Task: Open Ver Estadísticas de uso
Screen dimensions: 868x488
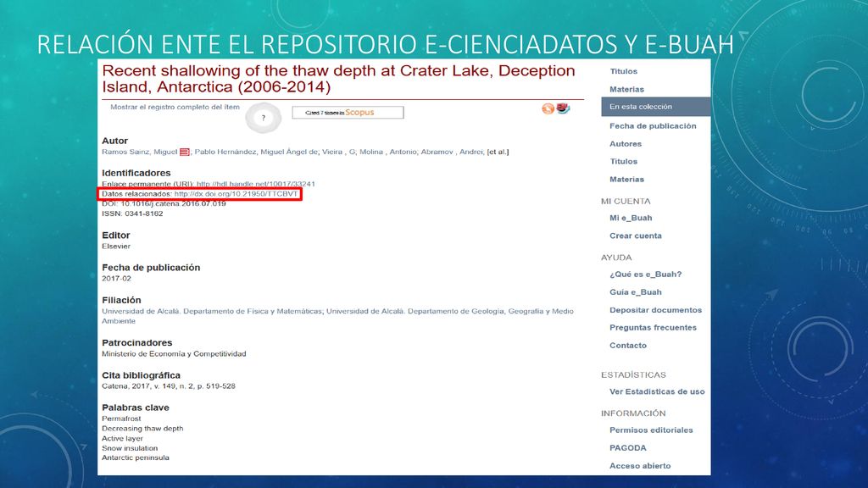Action: point(657,391)
